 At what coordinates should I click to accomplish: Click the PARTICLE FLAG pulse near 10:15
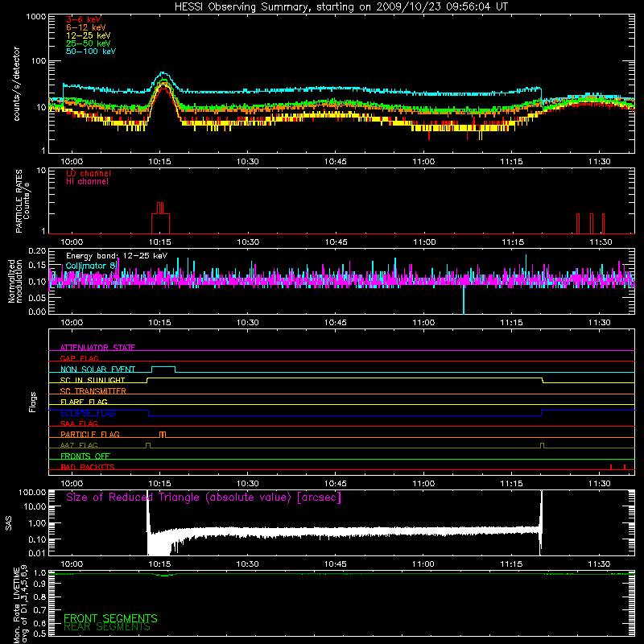(163, 435)
